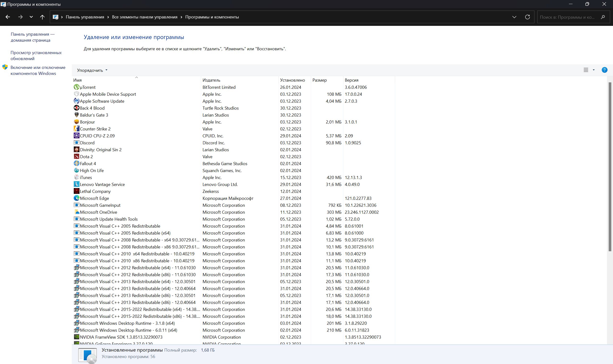613x364 pixels.
Task: Click install date 26.01.2024
Action: [x=290, y=87]
